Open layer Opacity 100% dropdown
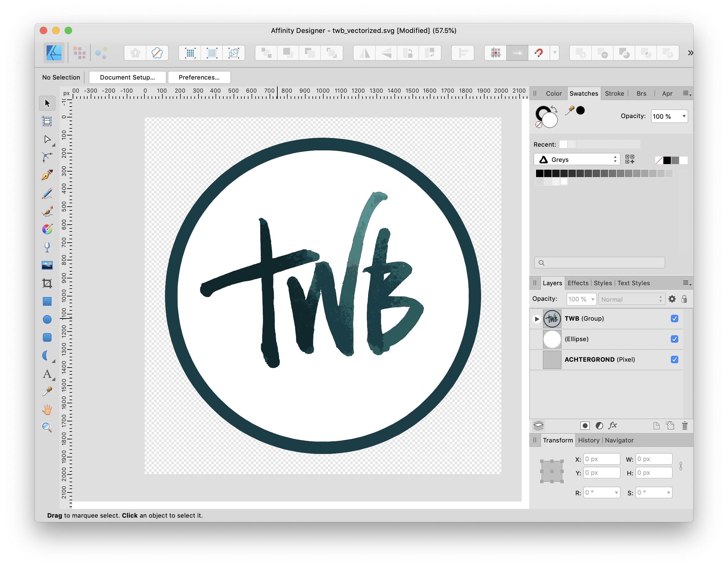 click(593, 299)
